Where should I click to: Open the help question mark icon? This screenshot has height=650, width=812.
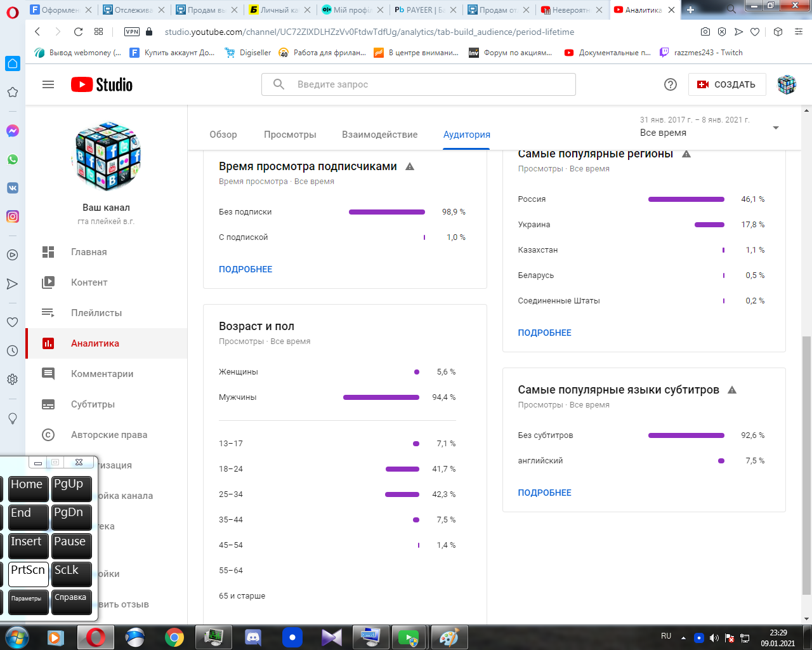coord(671,84)
